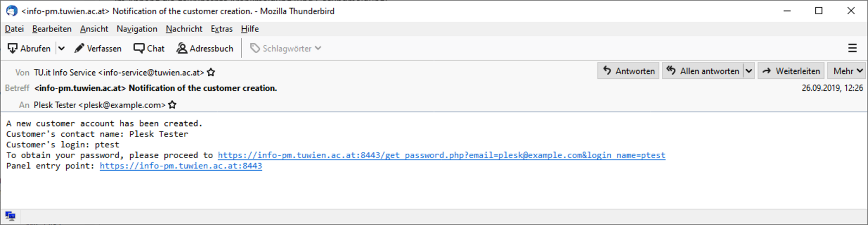Open the Nachricht menu
This screenshot has height=225, width=868.
(x=184, y=29)
